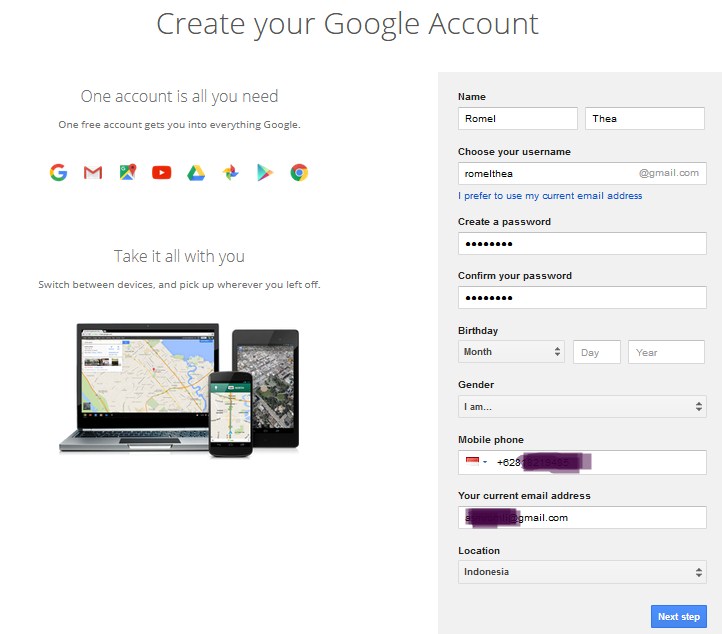The width and height of the screenshot is (722, 634).
Task: Click the "Birthday" label
Action: (477, 331)
